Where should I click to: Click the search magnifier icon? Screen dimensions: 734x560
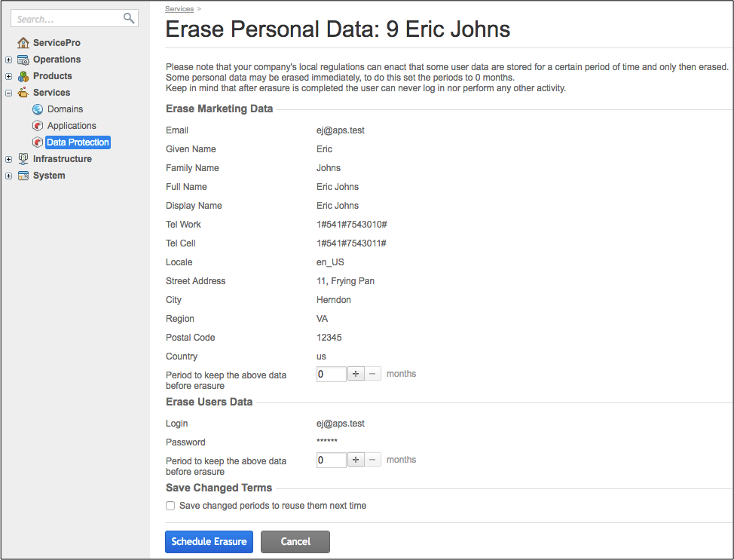pyautogui.click(x=129, y=18)
